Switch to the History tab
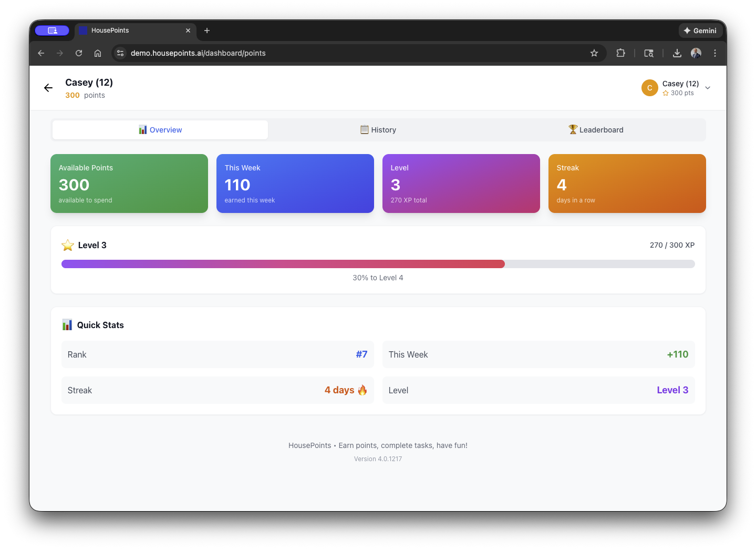Image resolution: width=756 pixels, height=550 pixels. (378, 130)
